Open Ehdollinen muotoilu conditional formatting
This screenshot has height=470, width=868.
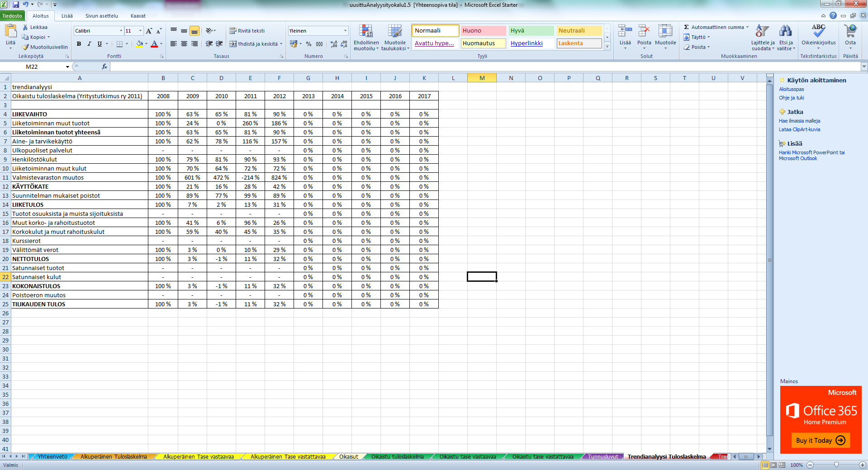[366, 38]
